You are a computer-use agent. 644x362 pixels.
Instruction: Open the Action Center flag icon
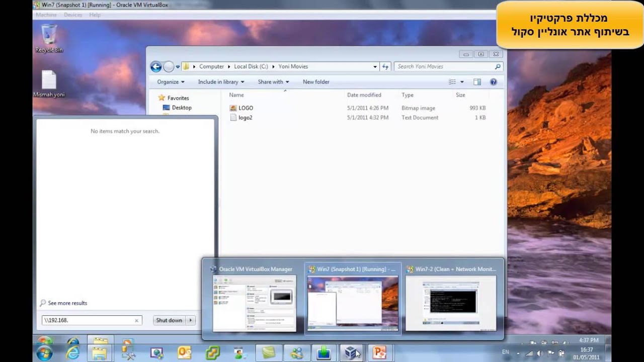pyautogui.click(x=551, y=353)
